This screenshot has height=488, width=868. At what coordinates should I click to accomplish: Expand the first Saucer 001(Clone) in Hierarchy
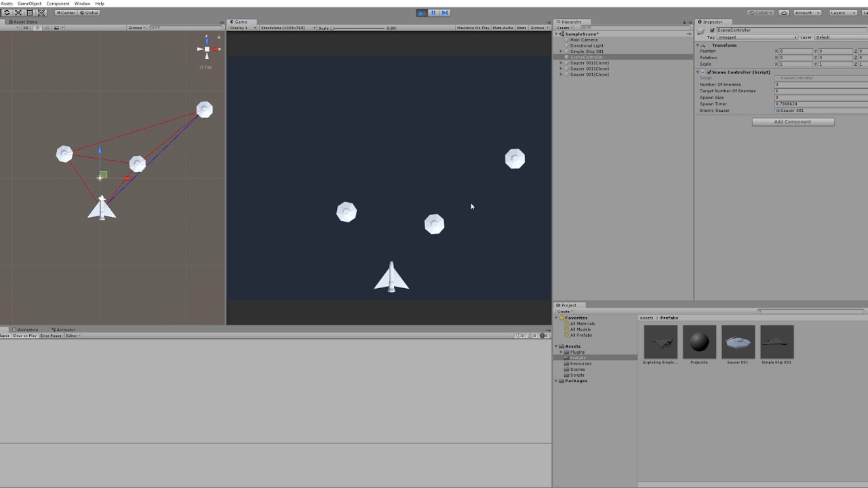pos(561,62)
